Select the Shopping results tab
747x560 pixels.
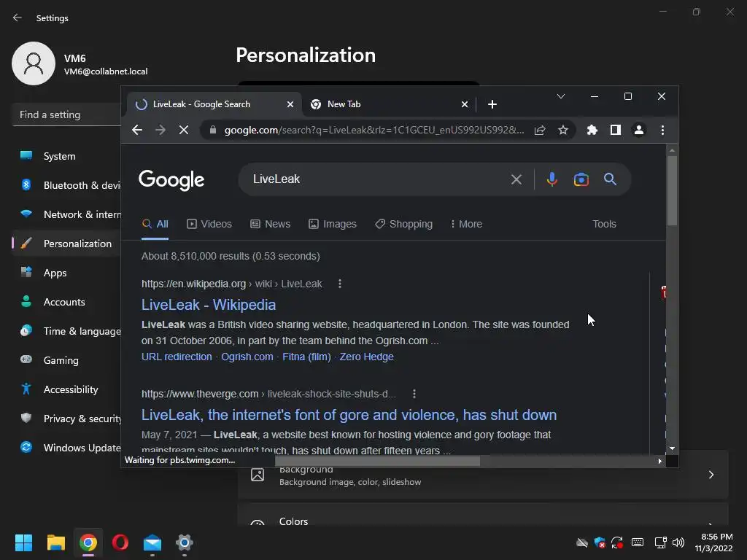pyautogui.click(x=403, y=224)
